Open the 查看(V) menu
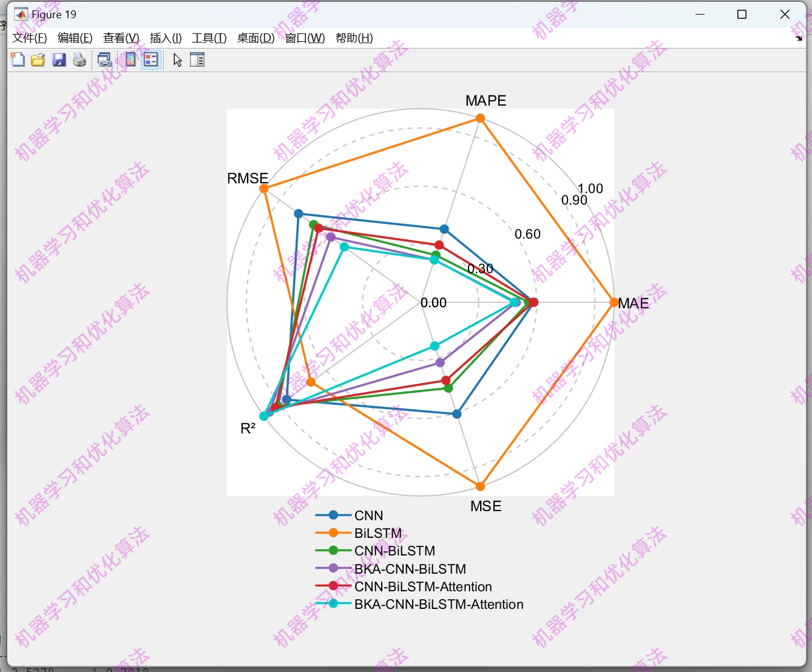This screenshot has height=672, width=812. click(x=121, y=38)
